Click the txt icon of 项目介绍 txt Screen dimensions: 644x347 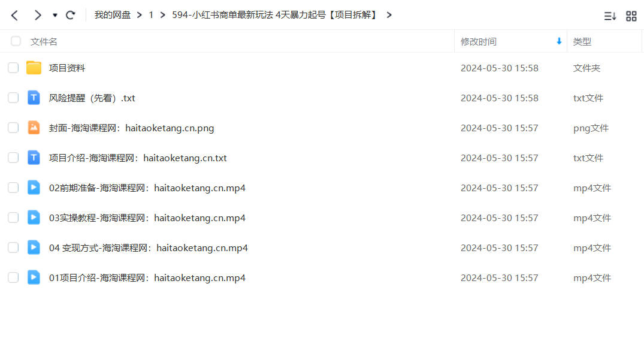tap(34, 158)
